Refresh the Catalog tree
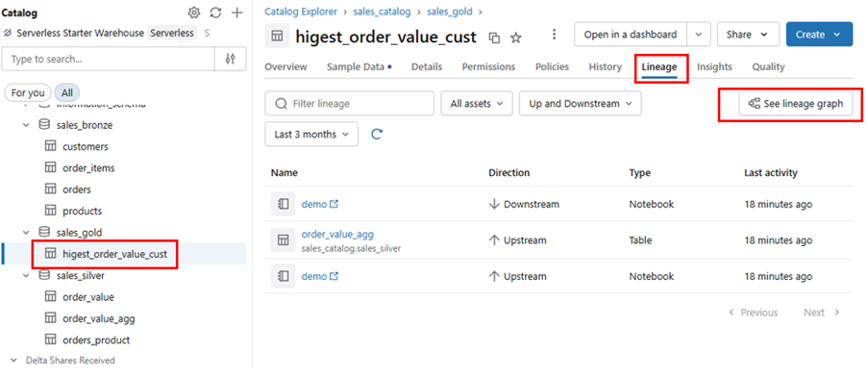The image size is (868, 377). 215,13
